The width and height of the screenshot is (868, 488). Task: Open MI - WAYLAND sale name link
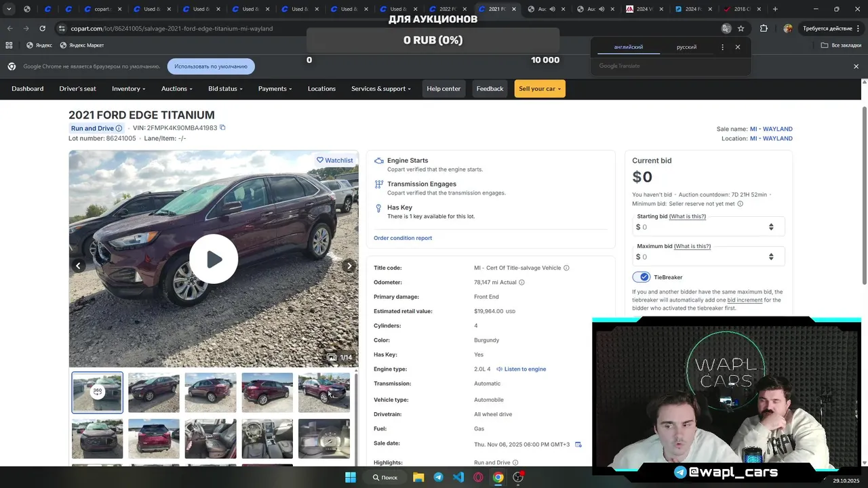(x=771, y=129)
